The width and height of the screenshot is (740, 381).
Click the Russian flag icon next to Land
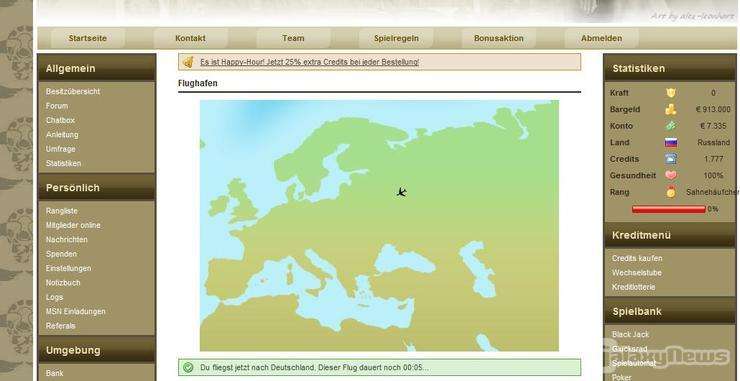pyautogui.click(x=671, y=142)
